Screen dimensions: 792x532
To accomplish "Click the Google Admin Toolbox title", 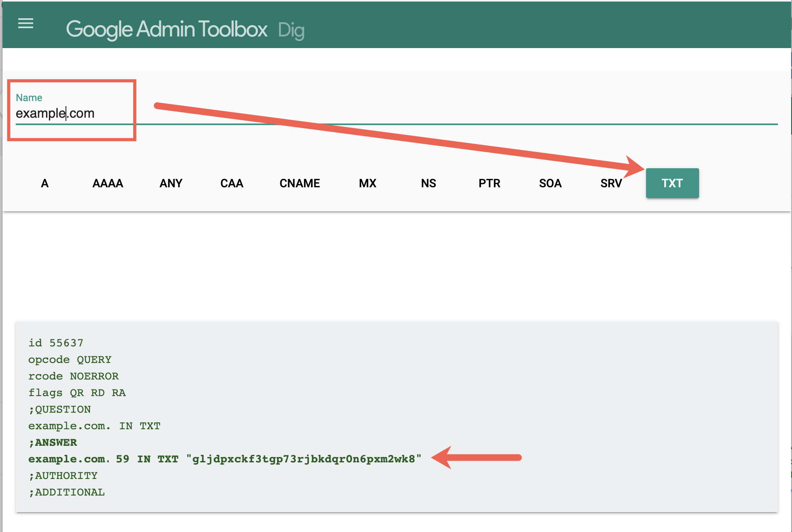I will coord(167,29).
